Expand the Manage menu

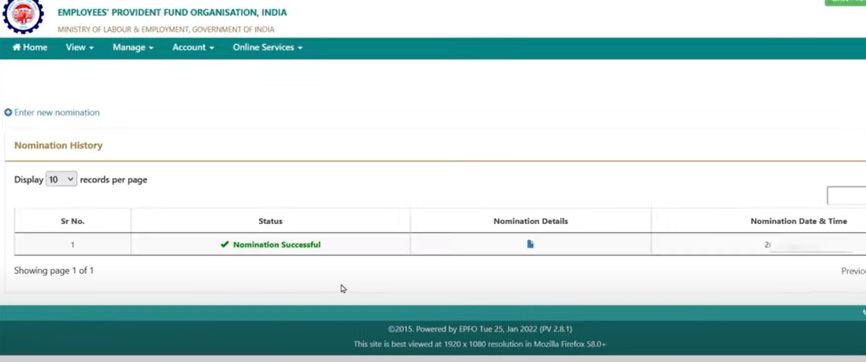pos(133,48)
